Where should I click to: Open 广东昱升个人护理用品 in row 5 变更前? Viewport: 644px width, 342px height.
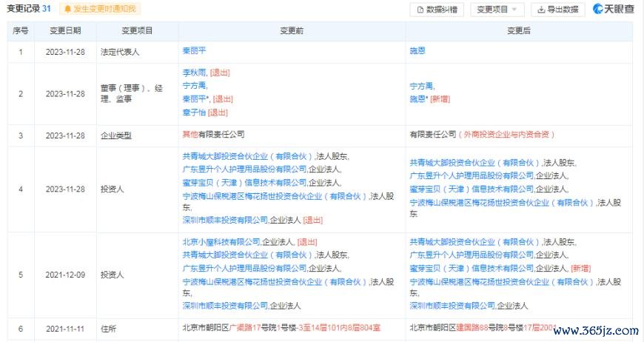245,269
